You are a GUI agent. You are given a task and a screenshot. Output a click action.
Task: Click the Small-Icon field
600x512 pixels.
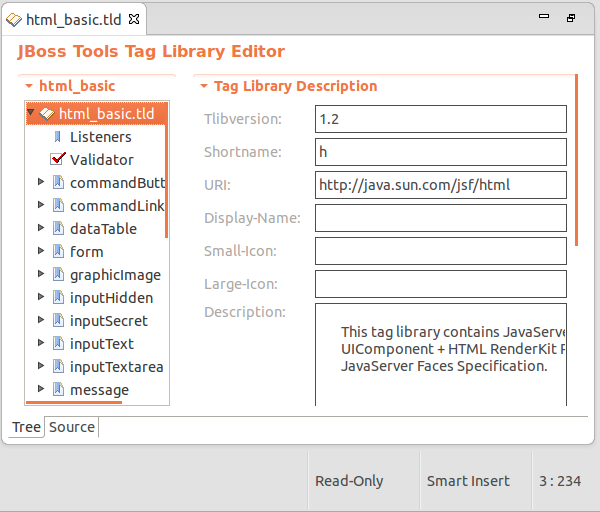coord(441,251)
